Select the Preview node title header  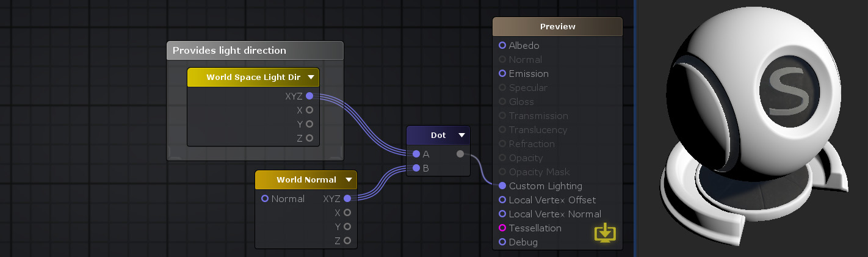click(557, 26)
